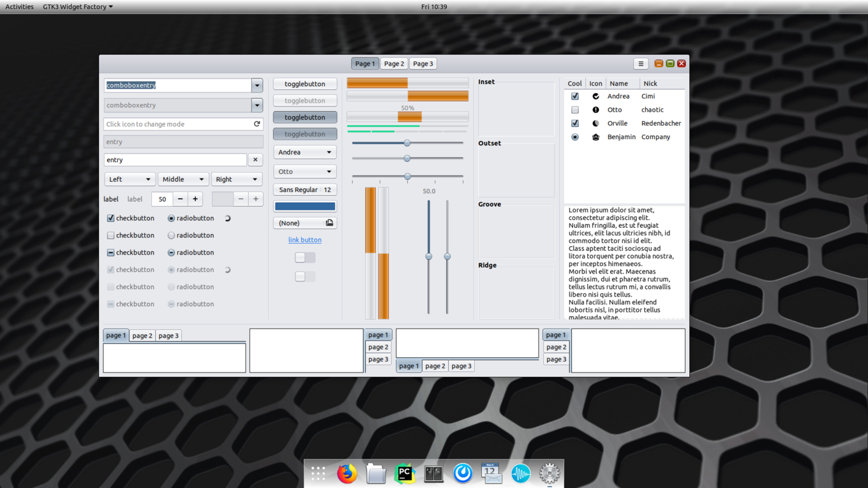Release the pressed dark togglebutton

[x=305, y=117]
